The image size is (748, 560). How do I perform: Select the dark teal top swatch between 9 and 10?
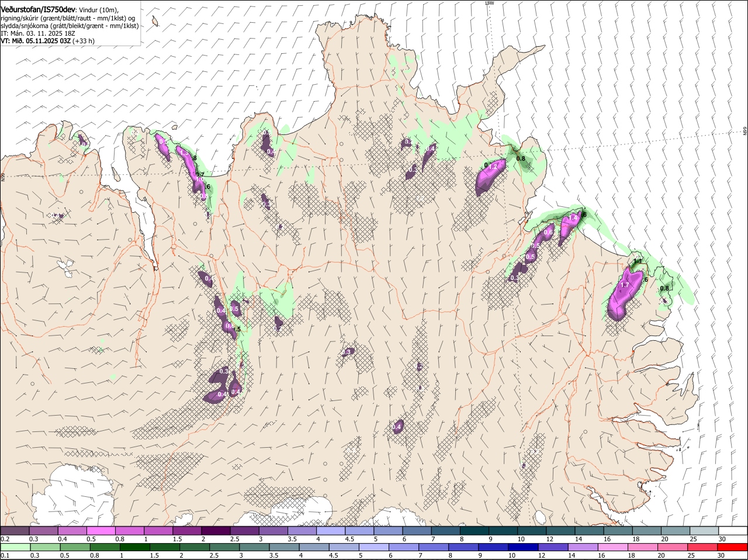click(x=503, y=531)
